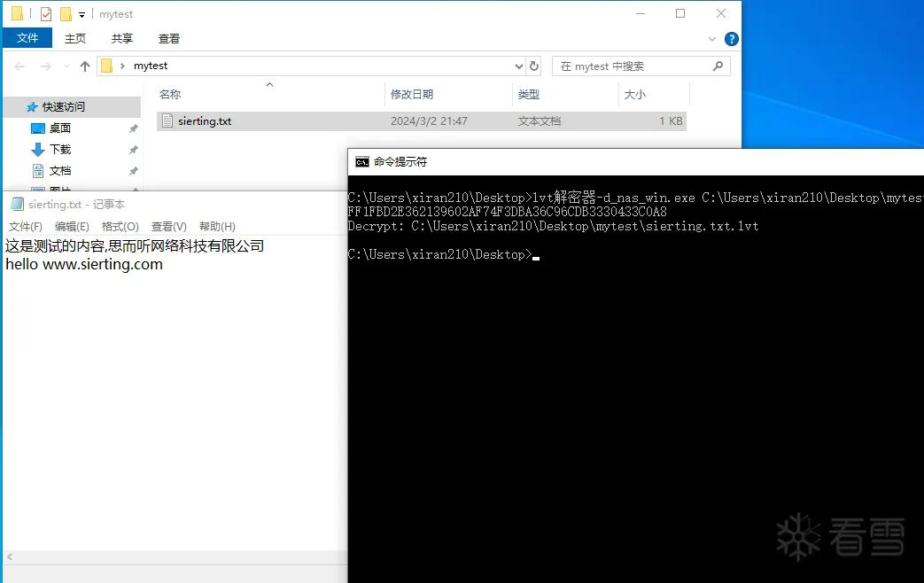Click the 在 mytest 中搜索 search field
This screenshot has width=924, height=583.
pyautogui.click(x=631, y=66)
